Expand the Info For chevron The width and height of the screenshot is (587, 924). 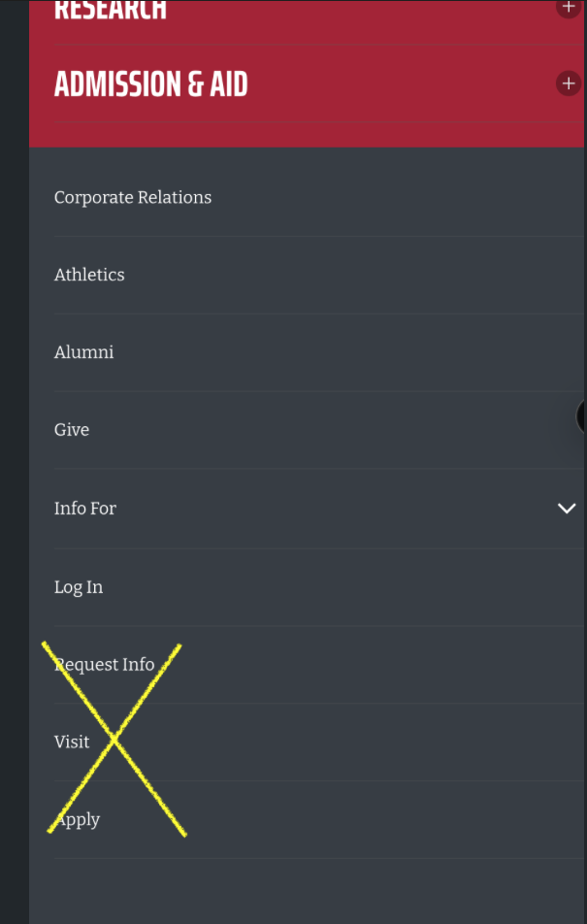567,509
